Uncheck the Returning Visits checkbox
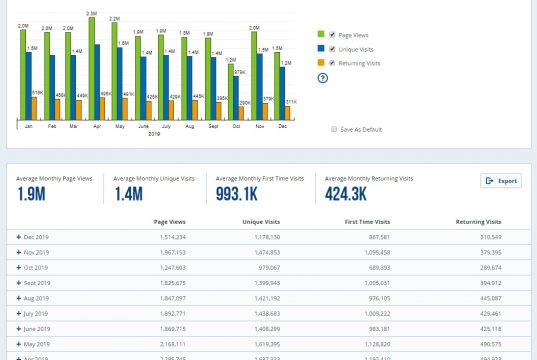This screenshot has height=360, width=537. pyautogui.click(x=332, y=63)
